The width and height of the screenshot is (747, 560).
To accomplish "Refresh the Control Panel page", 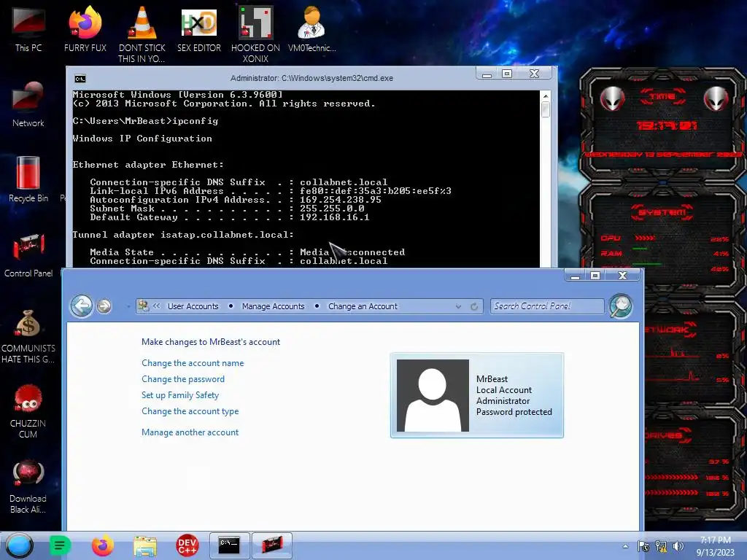I will [x=474, y=306].
